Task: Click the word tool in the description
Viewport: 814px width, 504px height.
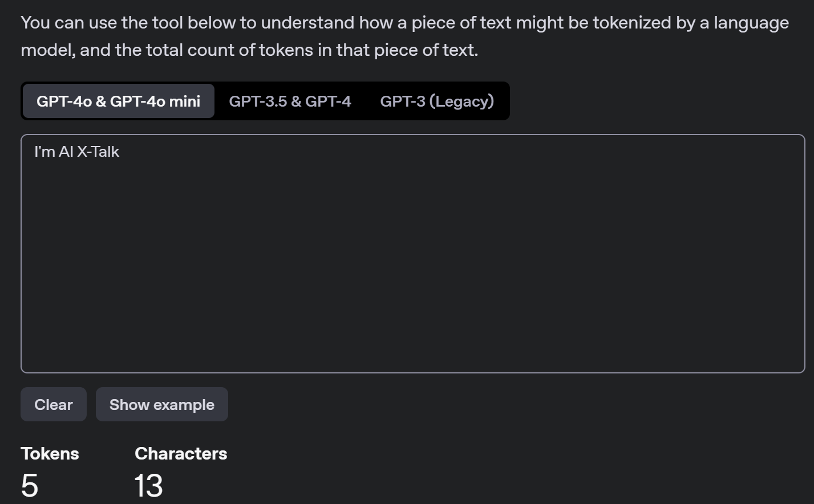Action: (167, 23)
